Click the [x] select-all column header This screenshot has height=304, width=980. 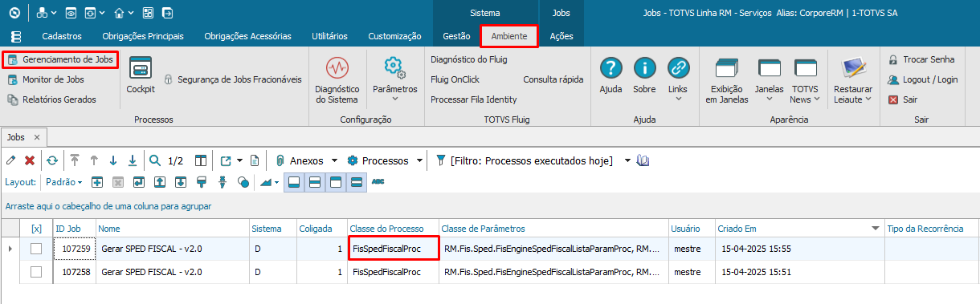(x=35, y=229)
